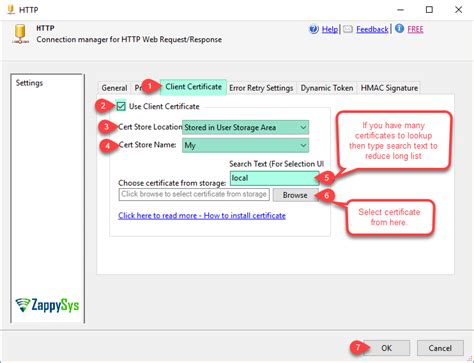Select the Client Certificate tab

pyautogui.click(x=193, y=87)
